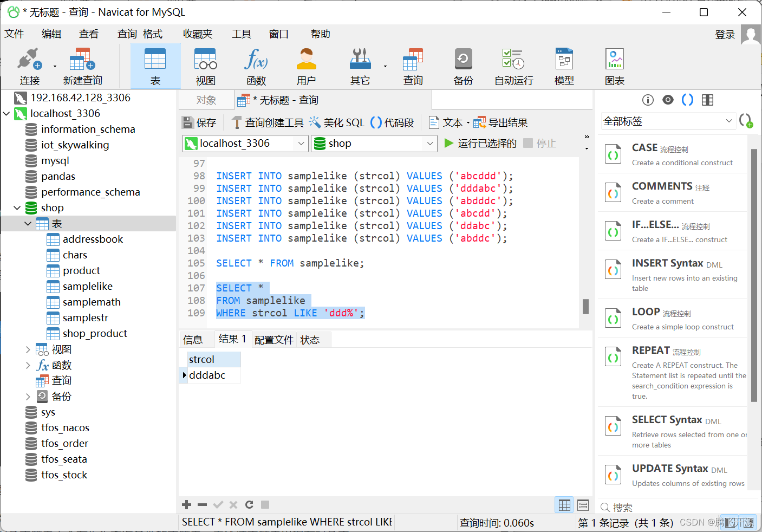The height and width of the screenshot is (532, 762).
Task: Add a record with the plus icon
Action: click(187, 505)
